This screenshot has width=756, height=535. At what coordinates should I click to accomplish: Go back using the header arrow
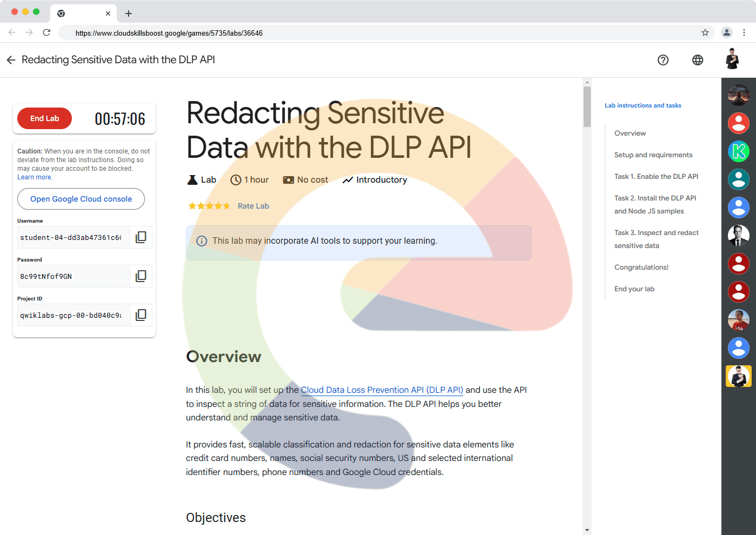point(11,60)
